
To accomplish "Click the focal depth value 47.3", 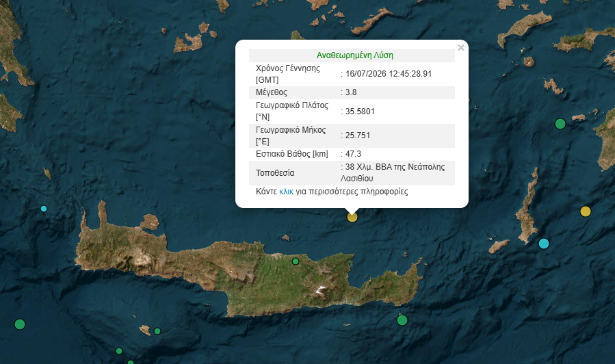I will pyautogui.click(x=353, y=154).
